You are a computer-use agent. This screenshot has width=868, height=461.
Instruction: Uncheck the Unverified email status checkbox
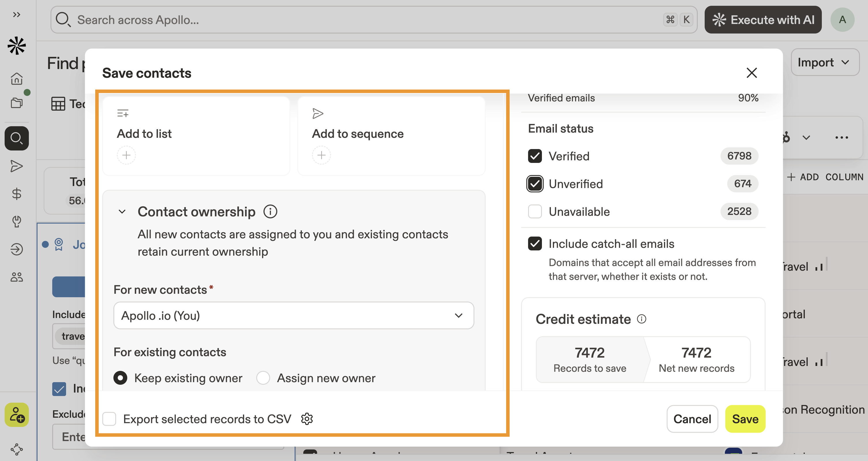click(535, 184)
